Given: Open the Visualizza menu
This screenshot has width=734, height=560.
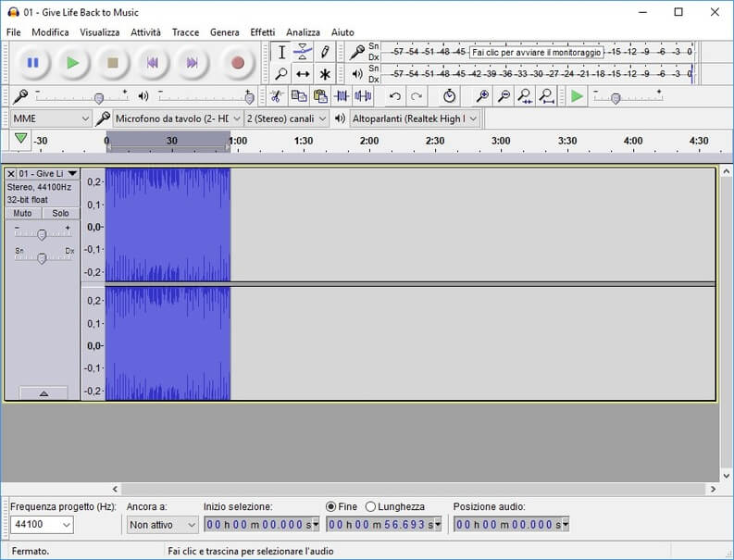Looking at the screenshot, I should pyautogui.click(x=99, y=32).
